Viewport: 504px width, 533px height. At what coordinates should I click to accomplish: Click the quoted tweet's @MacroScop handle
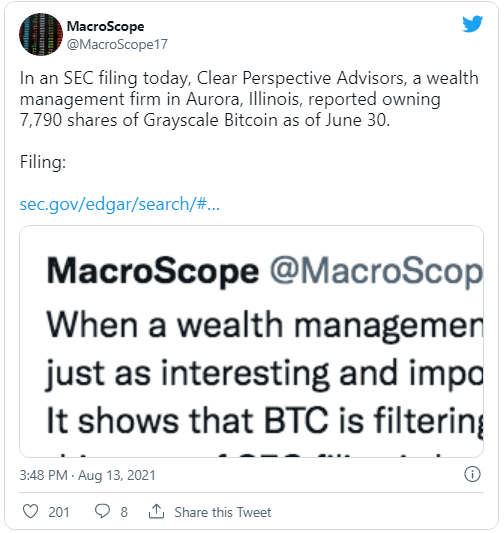376,272
